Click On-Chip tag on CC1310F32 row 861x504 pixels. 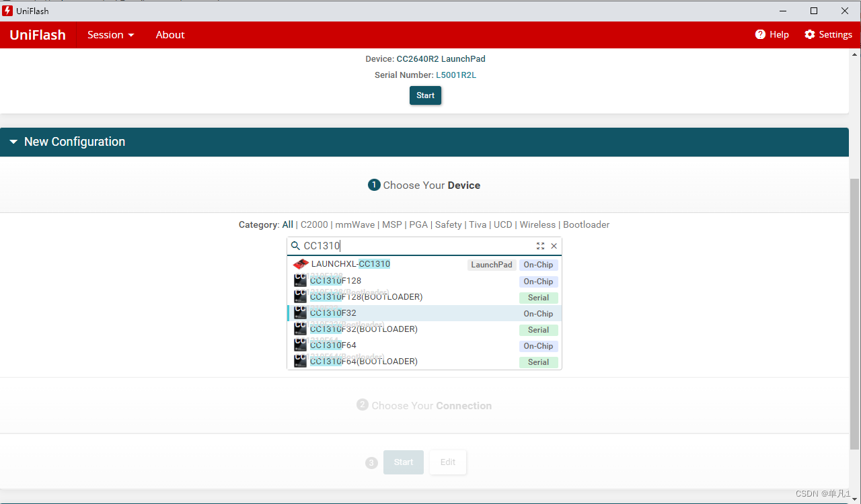(538, 314)
